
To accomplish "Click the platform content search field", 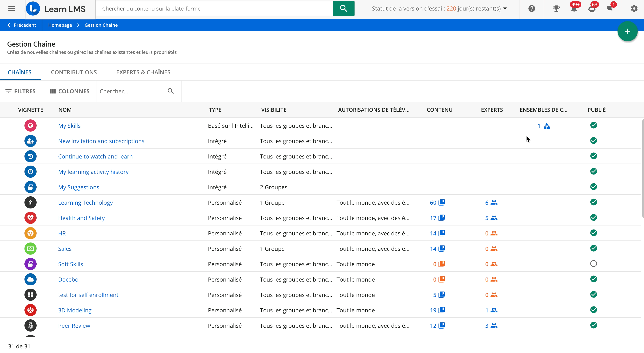I will tap(214, 9).
